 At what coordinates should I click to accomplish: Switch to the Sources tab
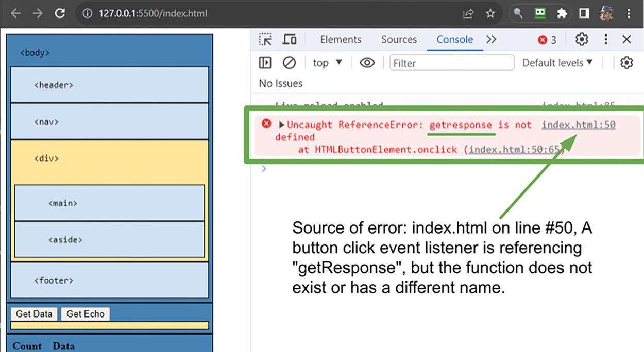[399, 40]
